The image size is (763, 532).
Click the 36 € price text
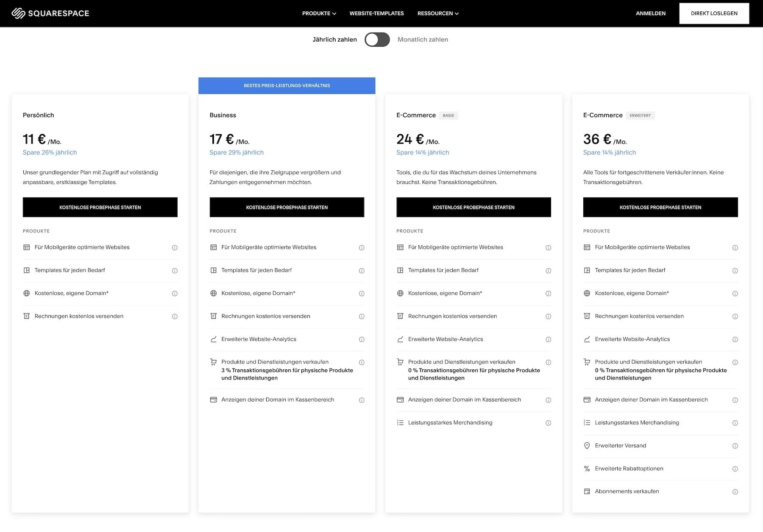click(x=597, y=139)
